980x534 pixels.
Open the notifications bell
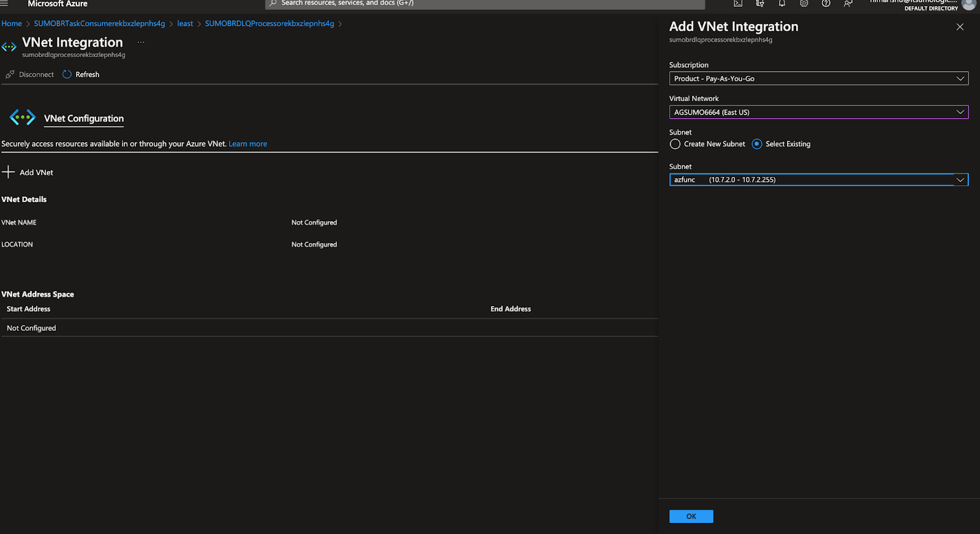pyautogui.click(x=782, y=4)
